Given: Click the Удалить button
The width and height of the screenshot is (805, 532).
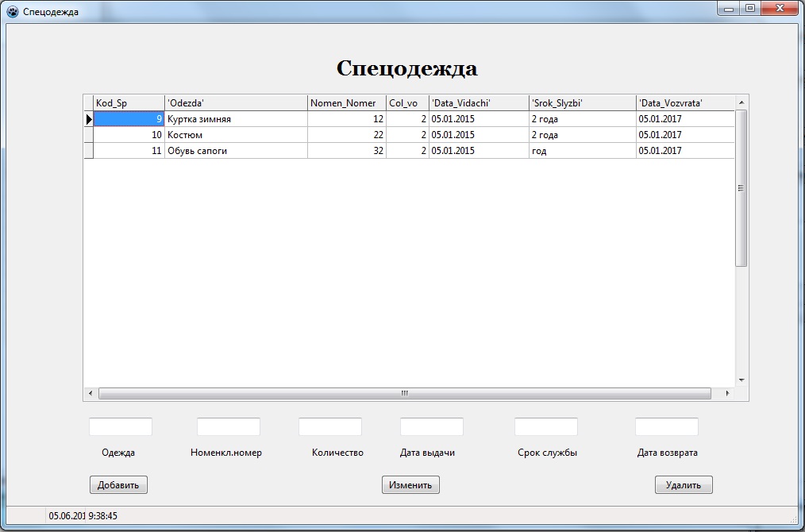Looking at the screenshot, I should [x=684, y=485].
